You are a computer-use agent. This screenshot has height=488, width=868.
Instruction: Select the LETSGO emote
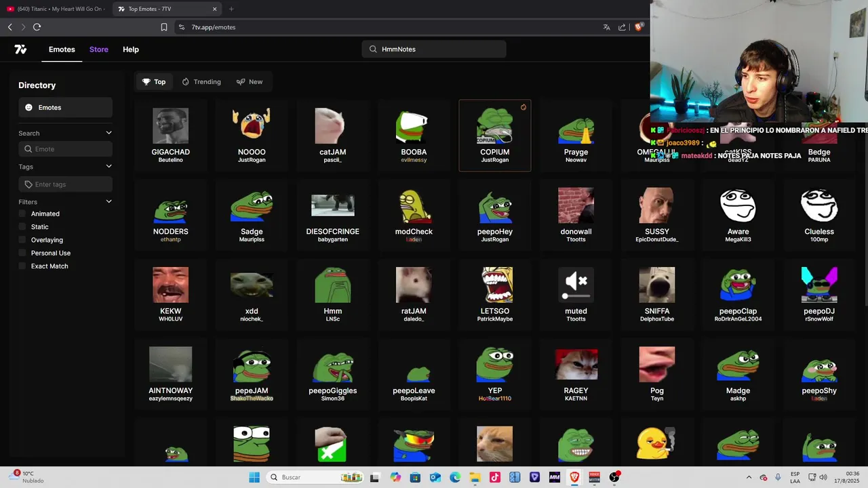point(495,295)
